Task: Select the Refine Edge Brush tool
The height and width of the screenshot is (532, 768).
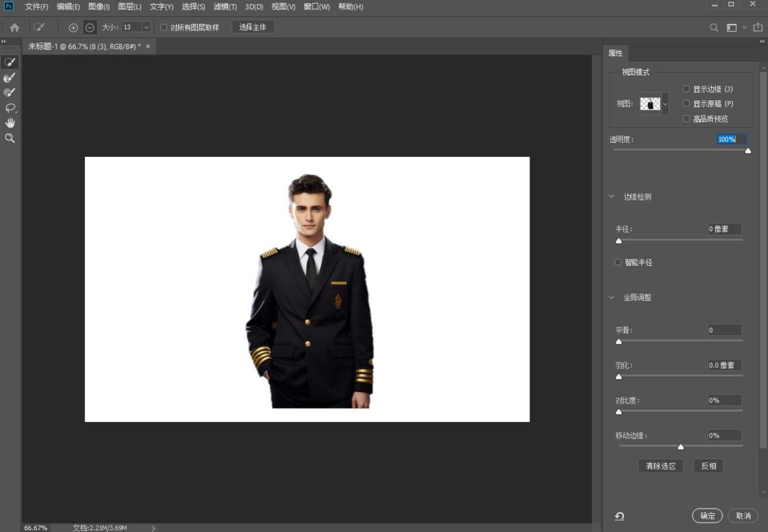Action: pos(10,77)
